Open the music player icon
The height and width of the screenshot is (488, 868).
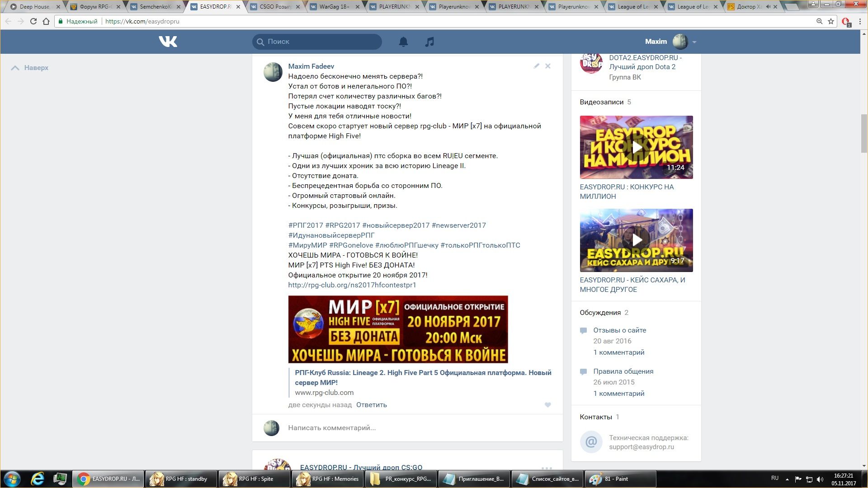pyautogui.click(x=429, y=42)
